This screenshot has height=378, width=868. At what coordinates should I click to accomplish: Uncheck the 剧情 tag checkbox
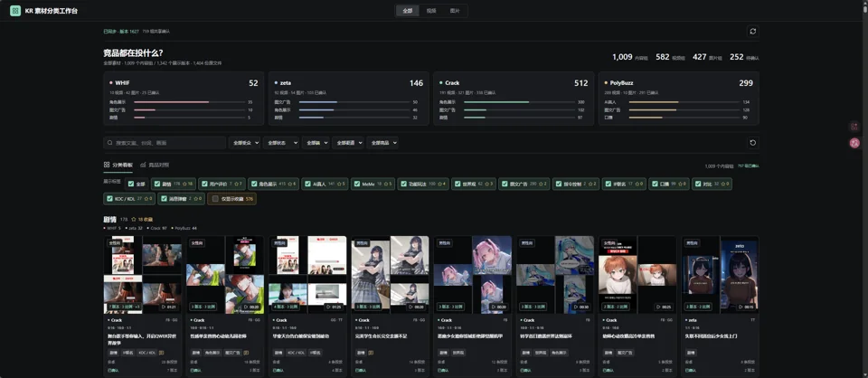click(157, 184)
